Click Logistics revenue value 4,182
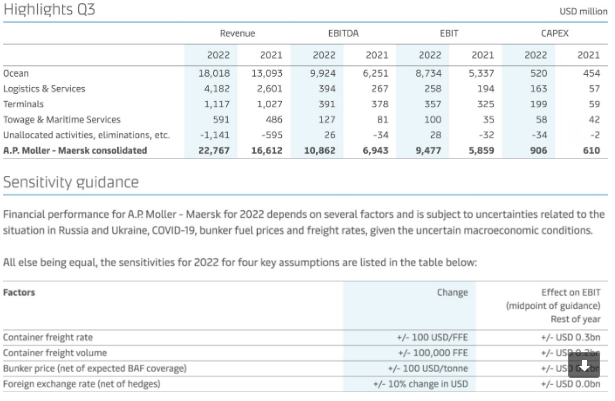 click(x=217, y=89)
